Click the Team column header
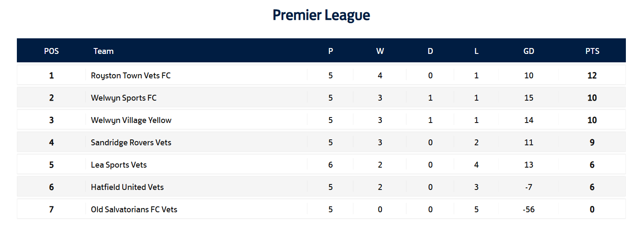Image resolution: width=644 pixels, height=235 pixels. (x=104, y=51)
